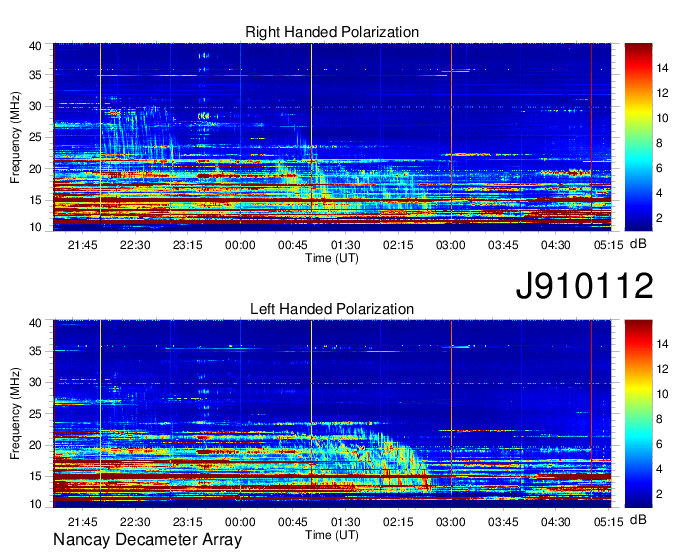Click the "35" frequency tick of Left Handed plot
This screenshot has width=680, height=552.
[x=35, y=351]
